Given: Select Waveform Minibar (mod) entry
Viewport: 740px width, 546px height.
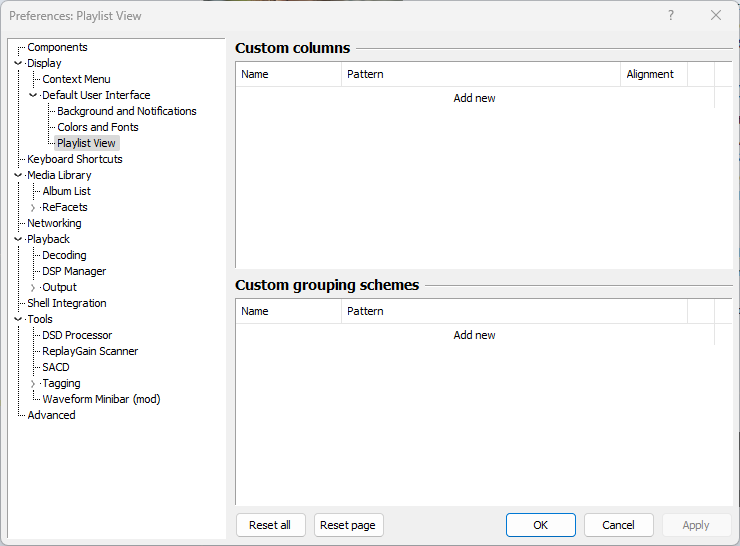Looking at the screenshot, I should [101, 399].
